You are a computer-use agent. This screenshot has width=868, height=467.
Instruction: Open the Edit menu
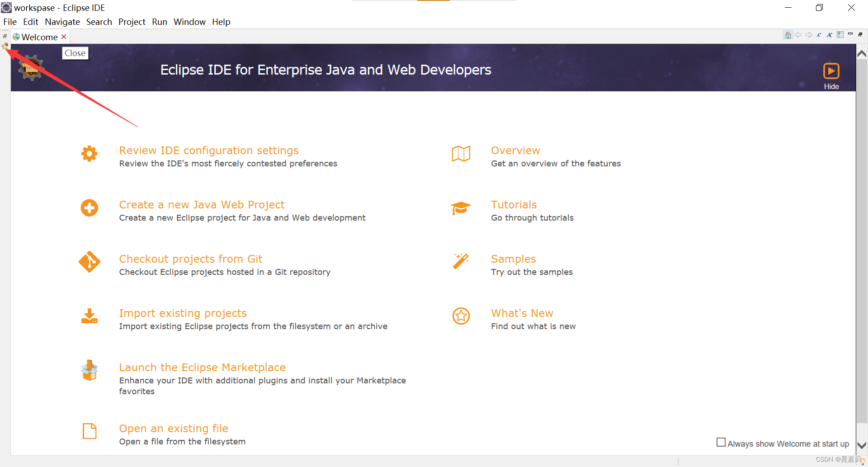tap(31, 22)
